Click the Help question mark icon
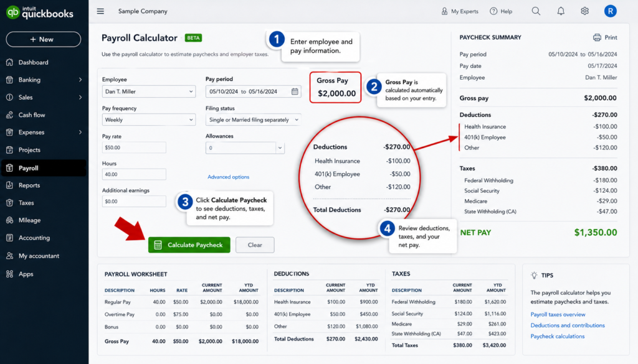Image resolution: width=638 pixels, height=364 pixels. point(493,11)
